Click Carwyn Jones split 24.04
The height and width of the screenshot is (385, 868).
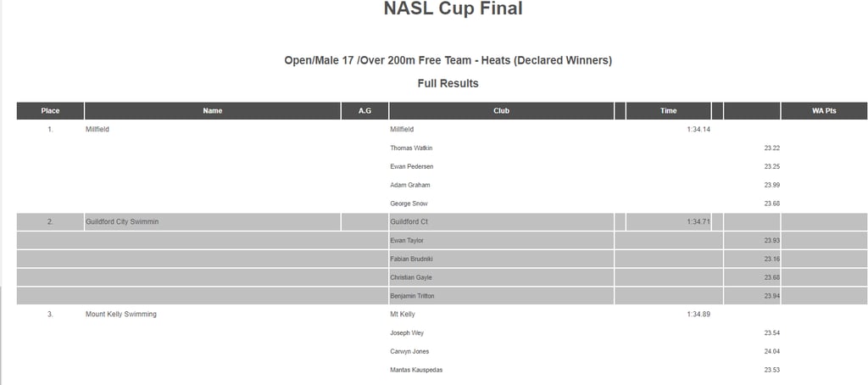[772, 352]
